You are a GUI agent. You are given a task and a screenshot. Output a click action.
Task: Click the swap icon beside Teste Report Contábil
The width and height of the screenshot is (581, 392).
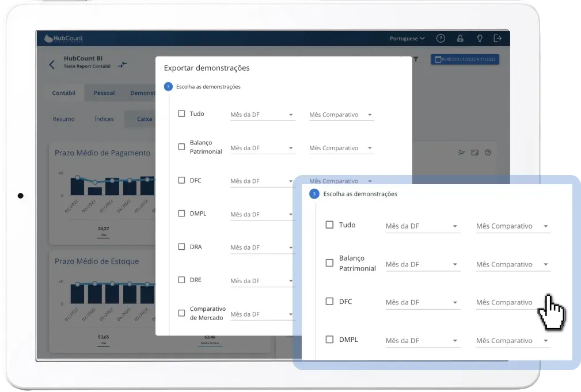tap(122, 65)
